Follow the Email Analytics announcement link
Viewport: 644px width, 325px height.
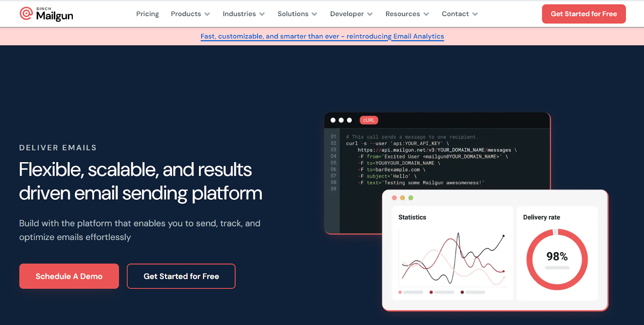click(x=322, y=36)
